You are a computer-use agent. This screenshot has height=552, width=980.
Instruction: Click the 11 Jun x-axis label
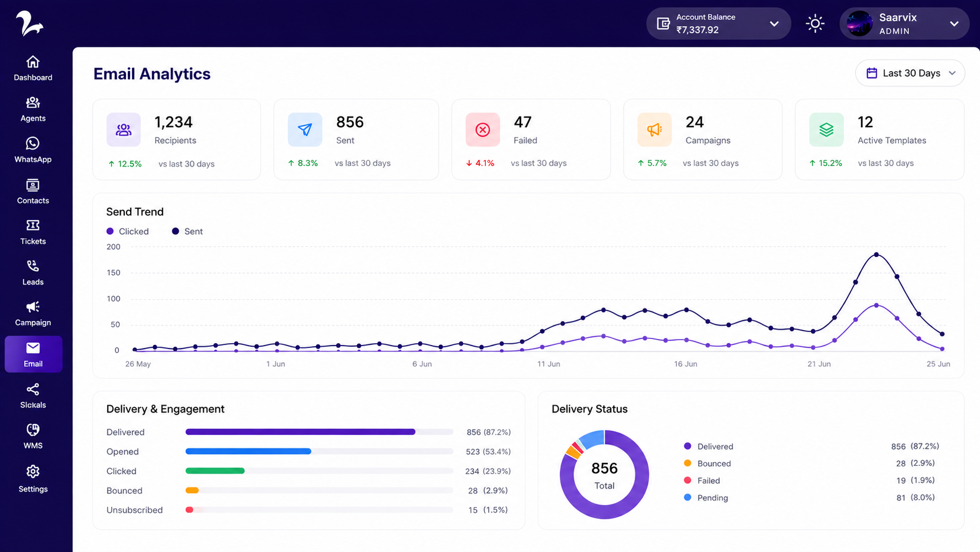[549, 364]
